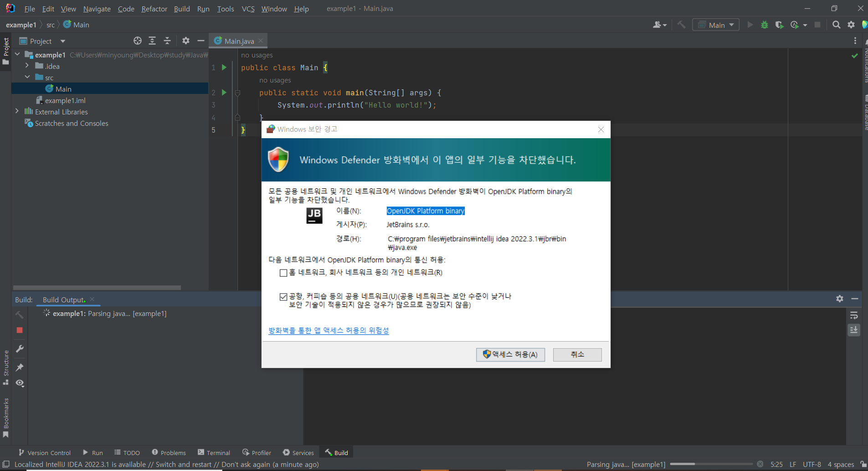
Task: Click run gutter arrow beside main method line
Action: pos(224,92)
